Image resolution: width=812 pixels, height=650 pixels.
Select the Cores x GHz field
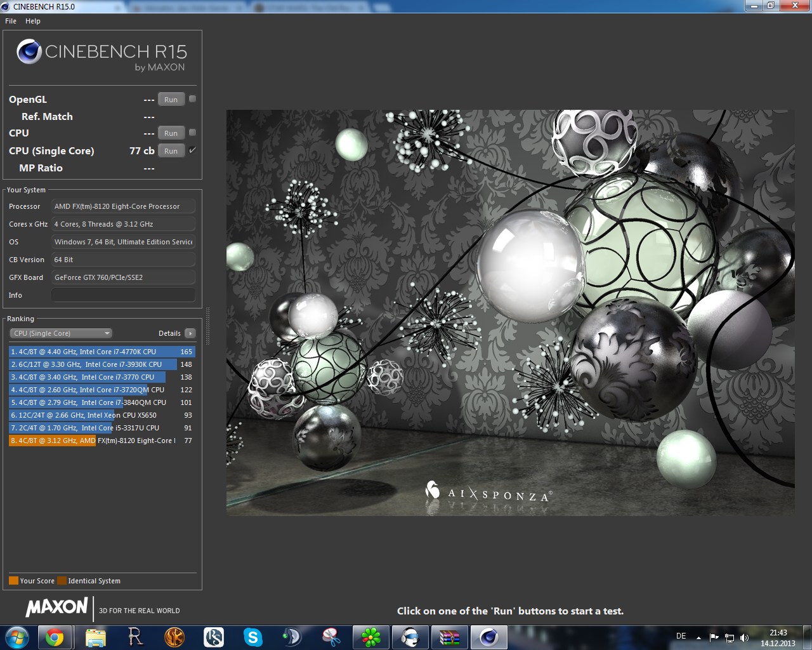click(x=123, y=224)
